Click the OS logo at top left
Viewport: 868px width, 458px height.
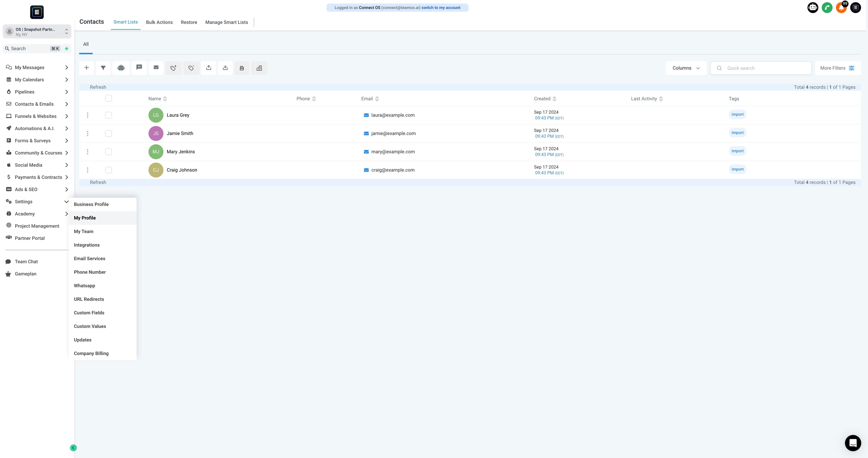37,12
